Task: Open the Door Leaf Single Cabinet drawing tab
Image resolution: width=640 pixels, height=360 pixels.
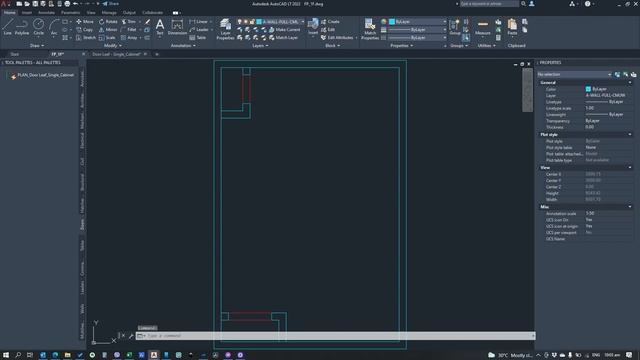Action: pyautogui.click(x=116, y=54)
